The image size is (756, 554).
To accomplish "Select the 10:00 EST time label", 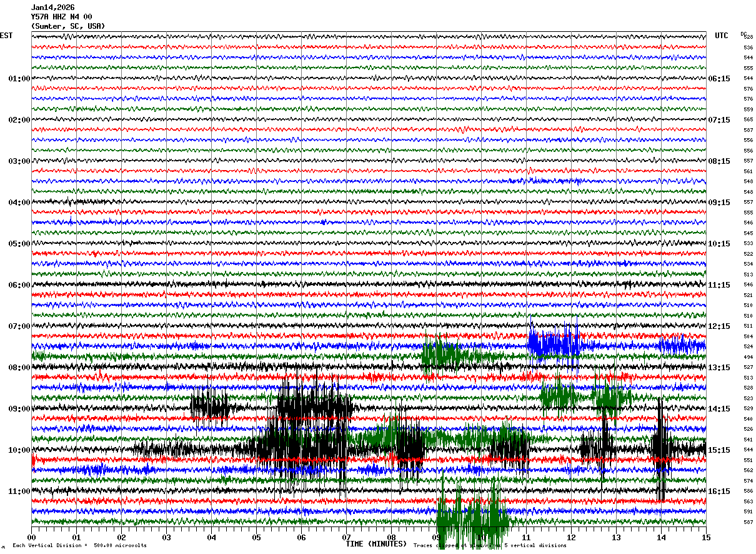I will click(19, 450).
